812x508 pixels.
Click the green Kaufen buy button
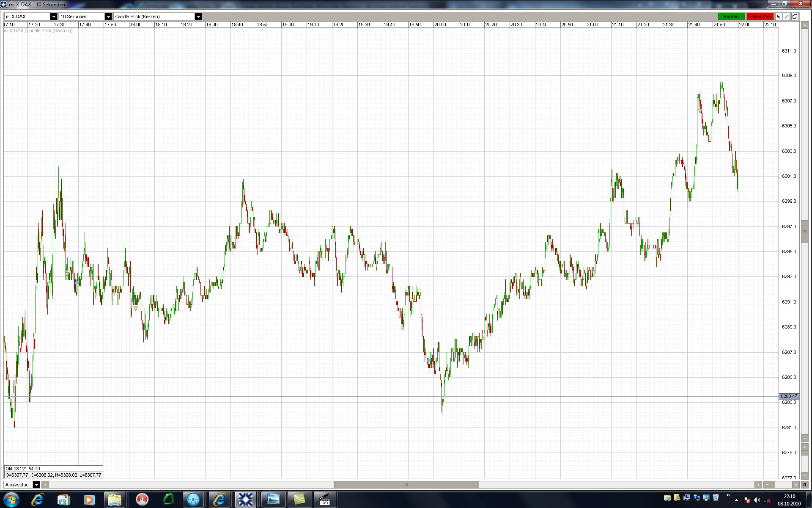731,17
